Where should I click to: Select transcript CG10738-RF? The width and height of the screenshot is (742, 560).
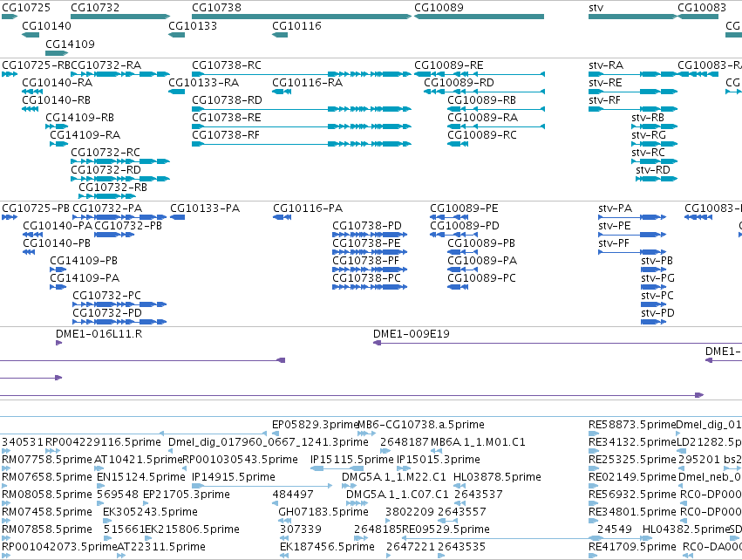302,144
